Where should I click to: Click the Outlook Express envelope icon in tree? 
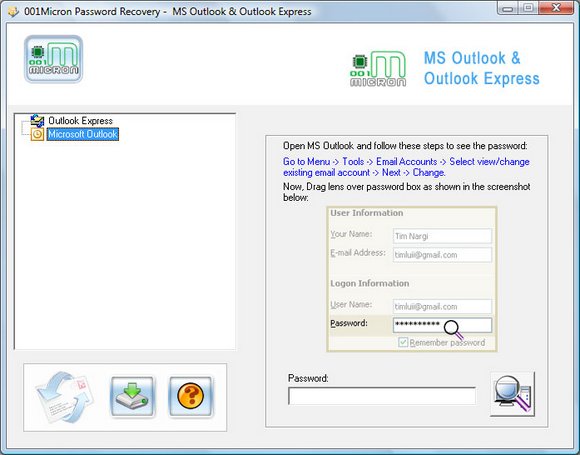click(x=37, y=121)
